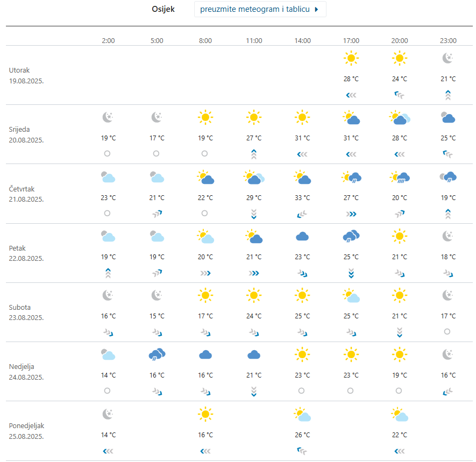Click the 'Osijek' city heading
Image resolution: width=476 pixels, height=462 pixels.
tap(164, 10)
